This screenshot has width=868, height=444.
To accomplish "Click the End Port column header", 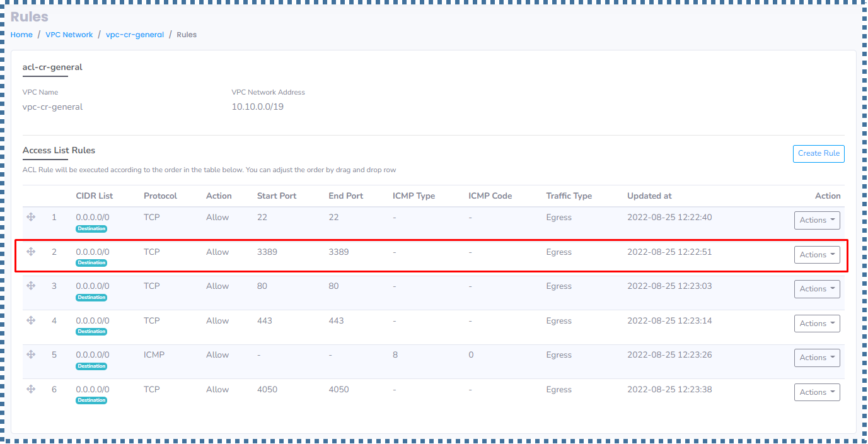I will 346,196.
